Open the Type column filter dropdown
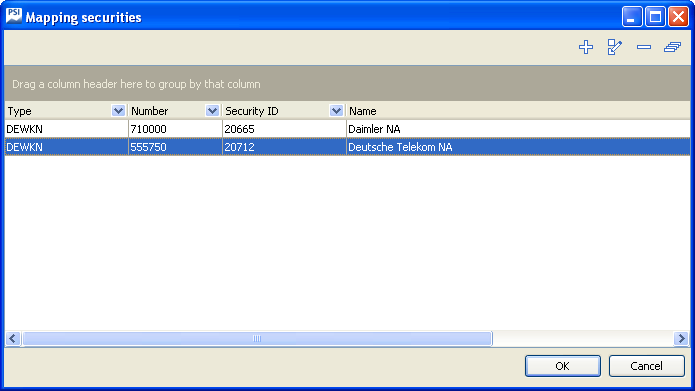 [118, 111]
